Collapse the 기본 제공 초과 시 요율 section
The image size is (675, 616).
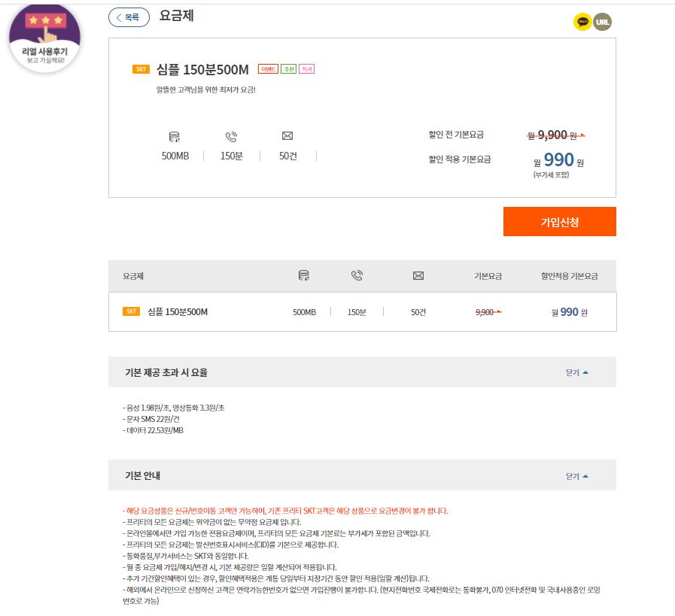point(577,372)
